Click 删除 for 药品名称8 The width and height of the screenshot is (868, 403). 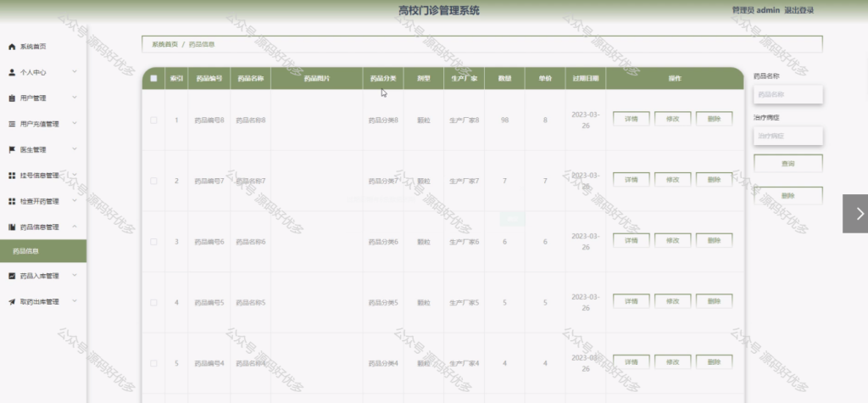pos(714,119)
